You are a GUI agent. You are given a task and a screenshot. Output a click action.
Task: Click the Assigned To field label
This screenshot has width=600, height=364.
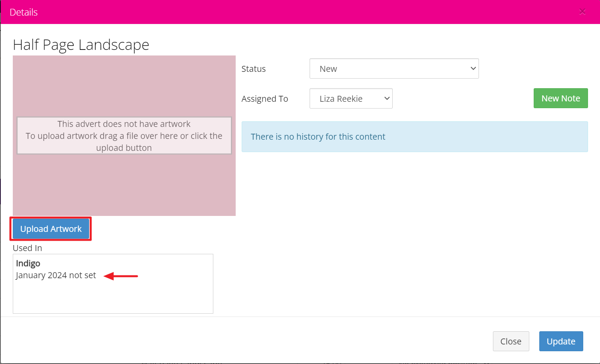[264, 99]
